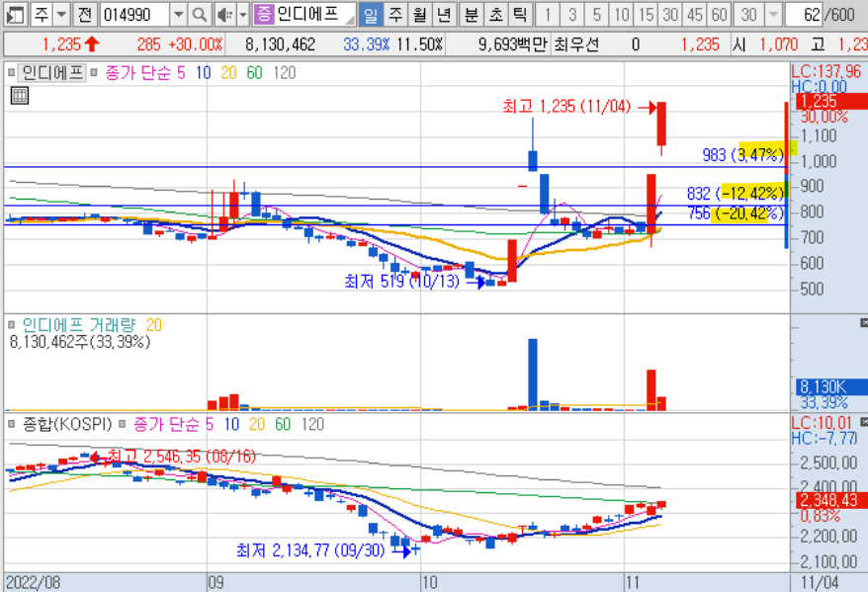The width and height of the screenshot is (868, 592).
Task: Select interval 3 button
Action: coord(571,15)
